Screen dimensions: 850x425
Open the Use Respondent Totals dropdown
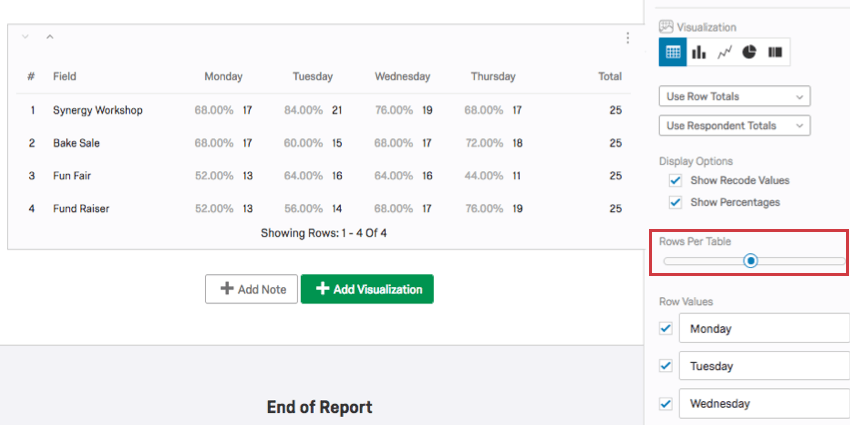(735, 126)
